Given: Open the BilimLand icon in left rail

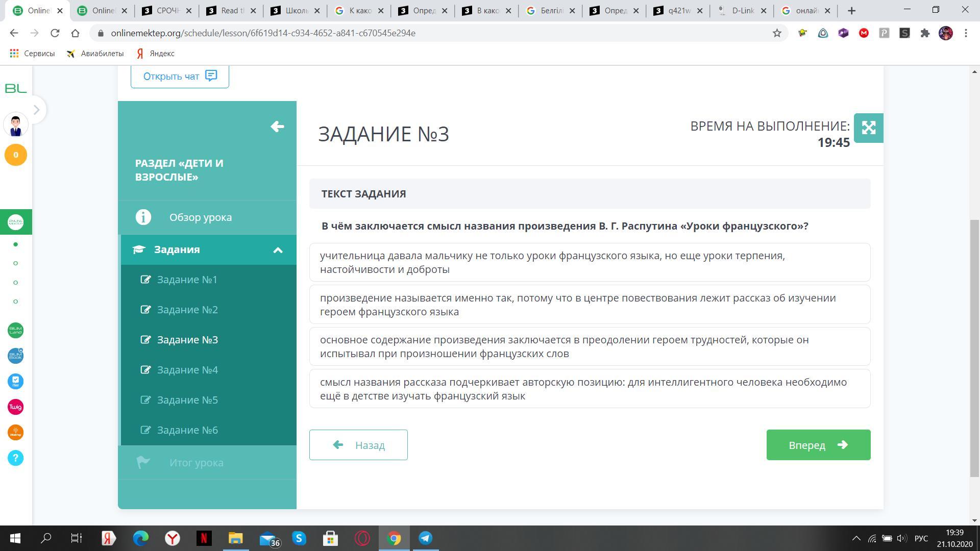Looking at the screenshot, I should point(15,331).
